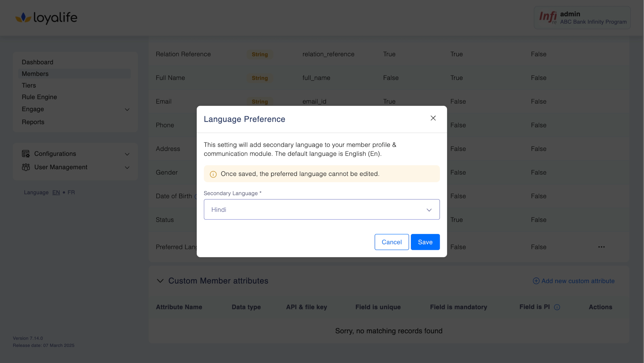The height and width of the screenshot is (363, 644).
Task: Open three-dot actions menu for Preferred Language
Action: (601, 247)
